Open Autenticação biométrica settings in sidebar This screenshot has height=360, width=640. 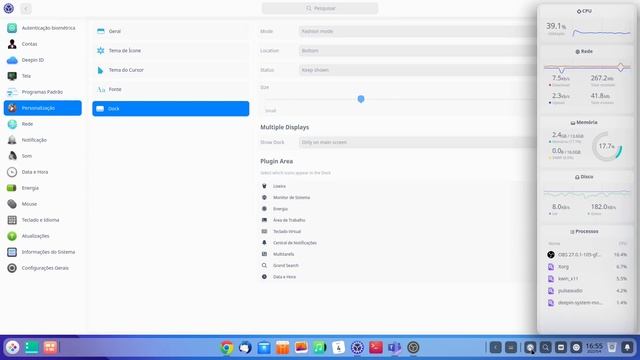[x=42, y=28]
